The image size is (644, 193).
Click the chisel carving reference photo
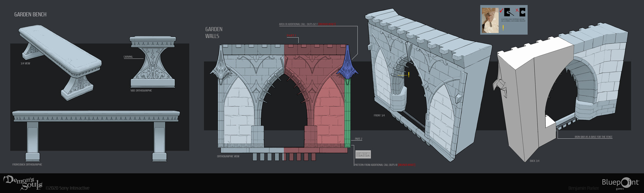(x=490, y=20)
